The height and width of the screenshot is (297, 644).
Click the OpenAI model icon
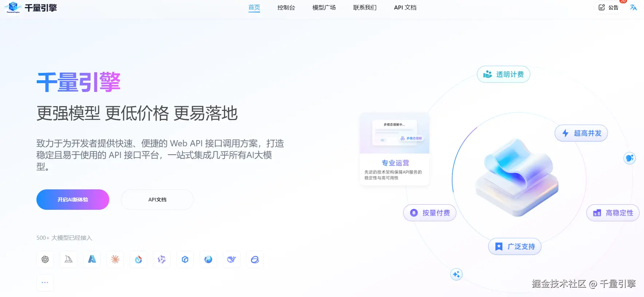tap(45, 259)
